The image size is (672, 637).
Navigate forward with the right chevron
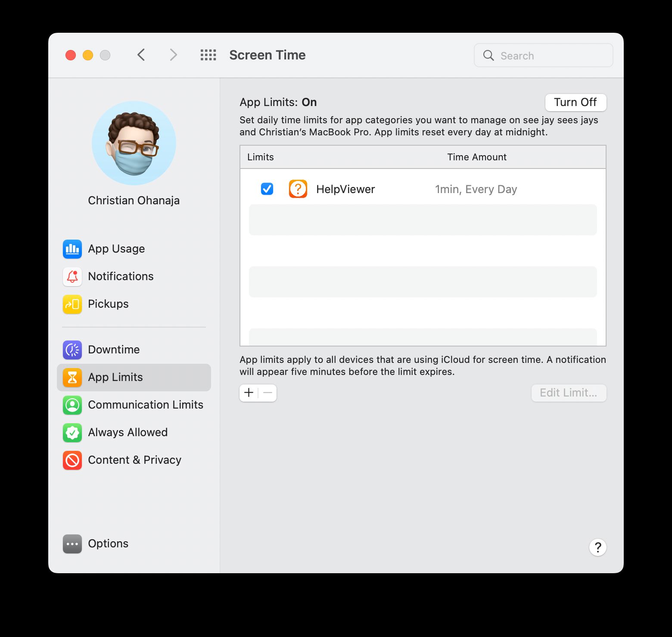[173, 55]
